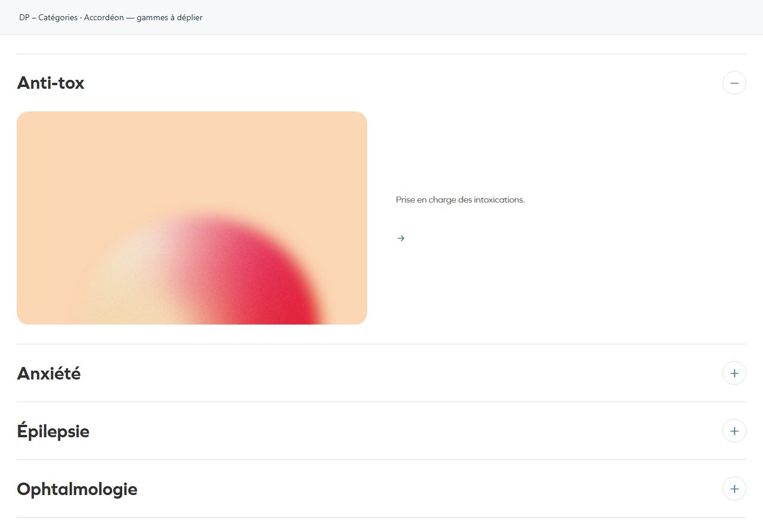Click the Anti-tox gradient illustration card
The image size is (763, 532).
click(x=192, y=218)
